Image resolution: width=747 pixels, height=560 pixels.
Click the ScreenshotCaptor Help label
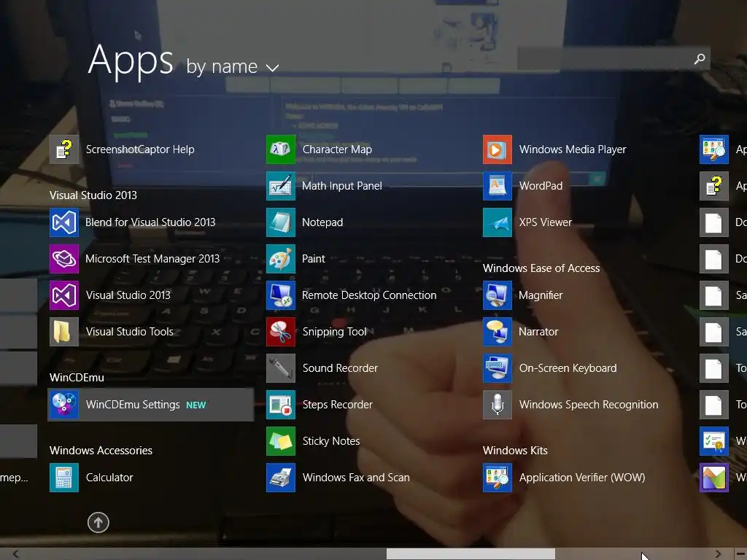click(x=140, y=149)
